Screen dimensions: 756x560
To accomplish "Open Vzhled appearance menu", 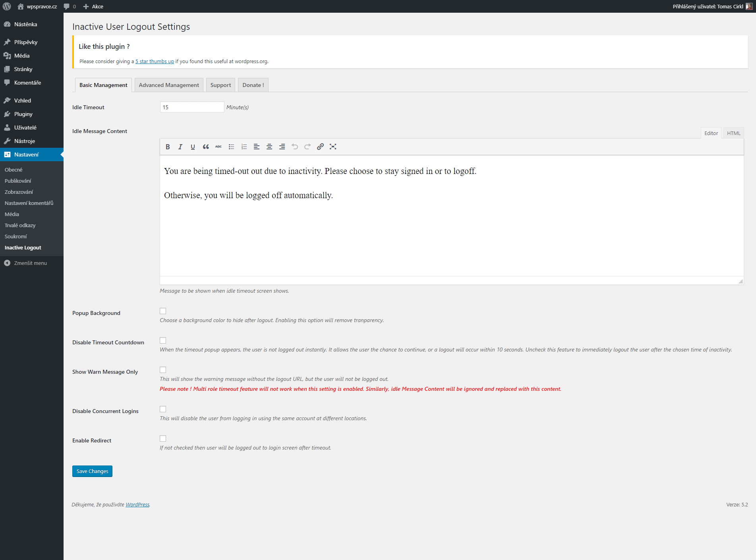I will pos(32,100).
